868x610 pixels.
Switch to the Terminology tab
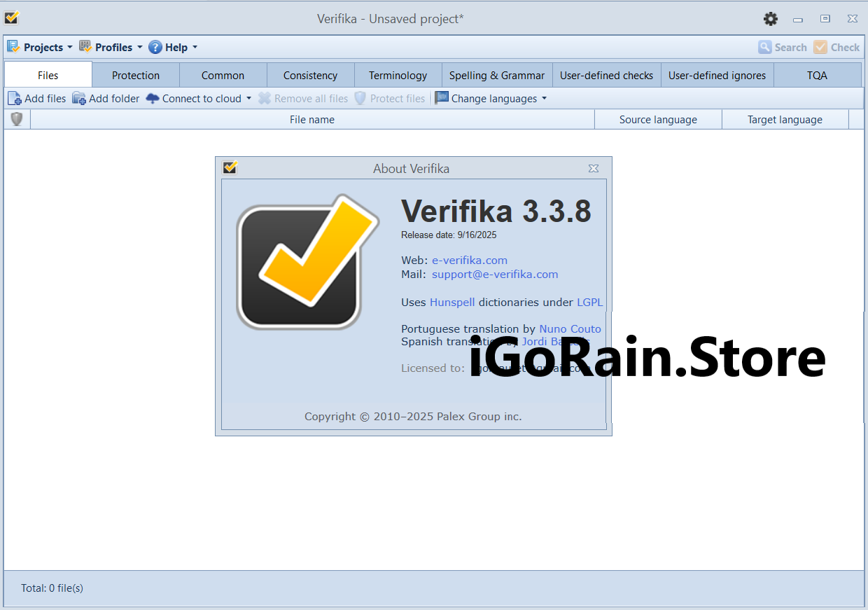point(398,76)
